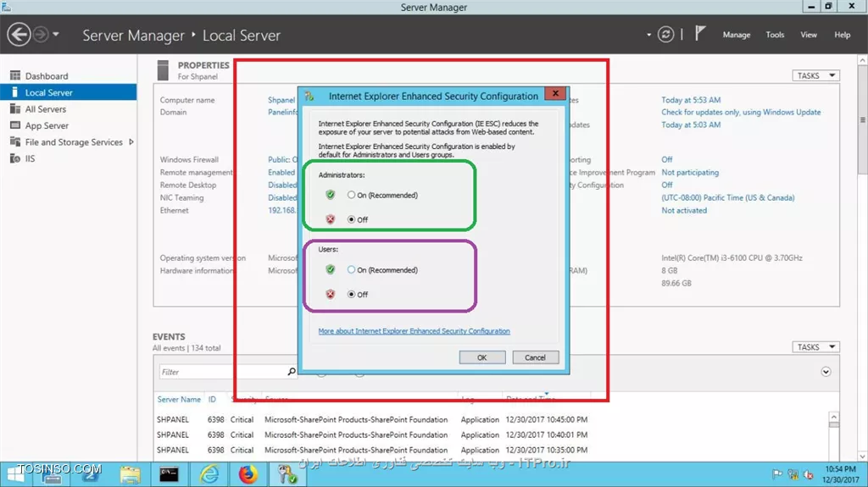Launch Firefox from the taskbar
Image resolution: width=868 pixels, height=487 pixels.
(x=248, y=475)
